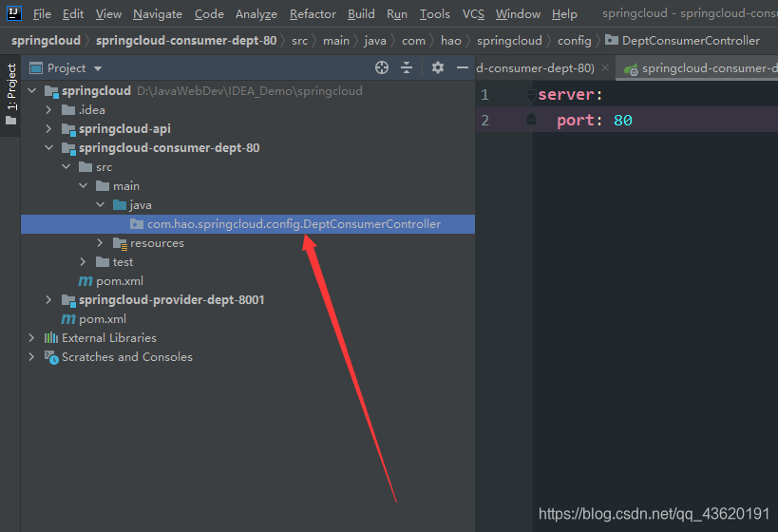
Task: Select the springcloud-api module row
Action: click(x=248, y=128)
